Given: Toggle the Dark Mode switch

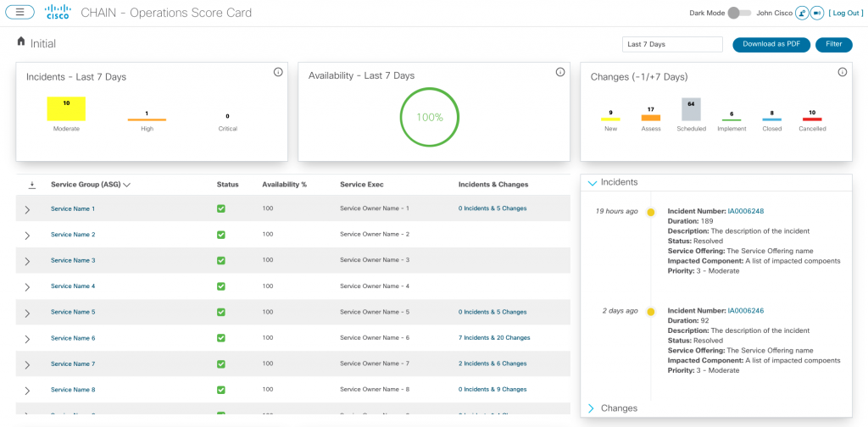Looking at the screenshot, I should 739,13.
